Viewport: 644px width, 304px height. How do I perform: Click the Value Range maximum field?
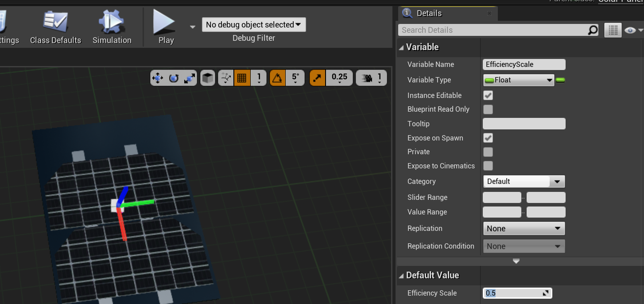546,212
